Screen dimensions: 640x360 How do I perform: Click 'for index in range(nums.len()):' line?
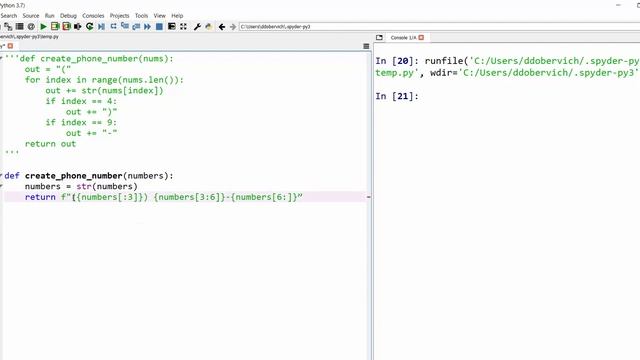104,80
